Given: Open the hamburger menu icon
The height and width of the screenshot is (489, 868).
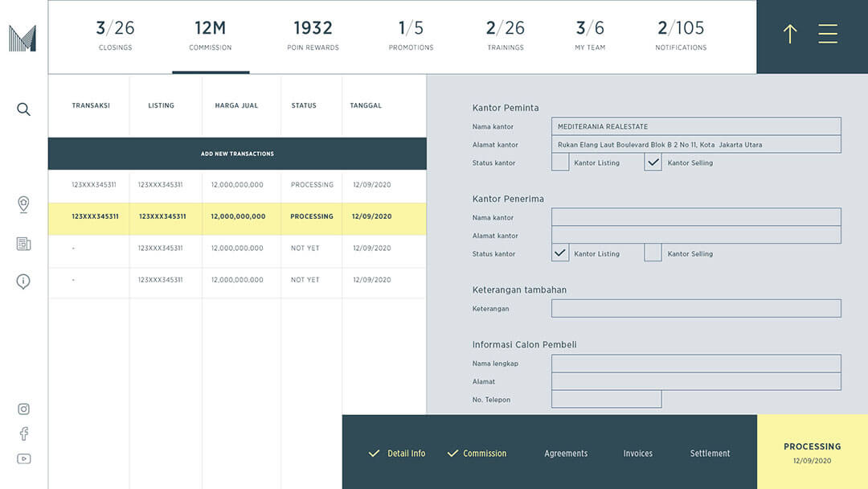Looking at the screenshot, I should pyautogui.click(x=827, y=34).
